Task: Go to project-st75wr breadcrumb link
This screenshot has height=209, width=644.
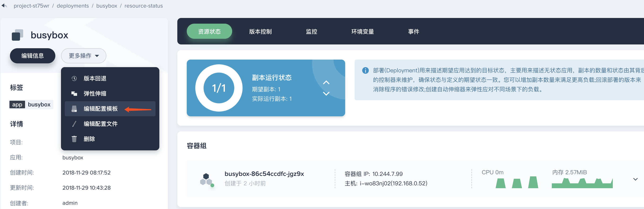Action: 31,6
